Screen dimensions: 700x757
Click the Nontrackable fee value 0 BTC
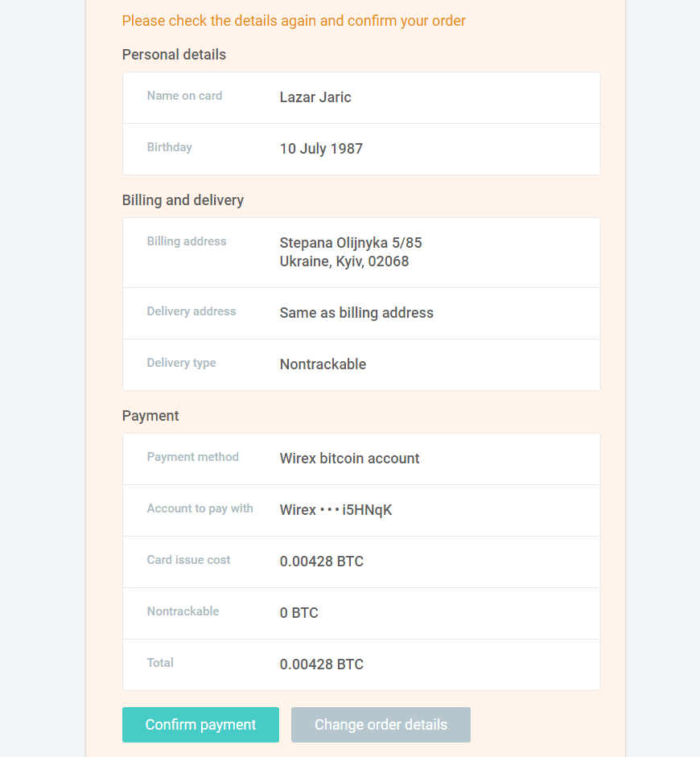(x=299, y=613)
